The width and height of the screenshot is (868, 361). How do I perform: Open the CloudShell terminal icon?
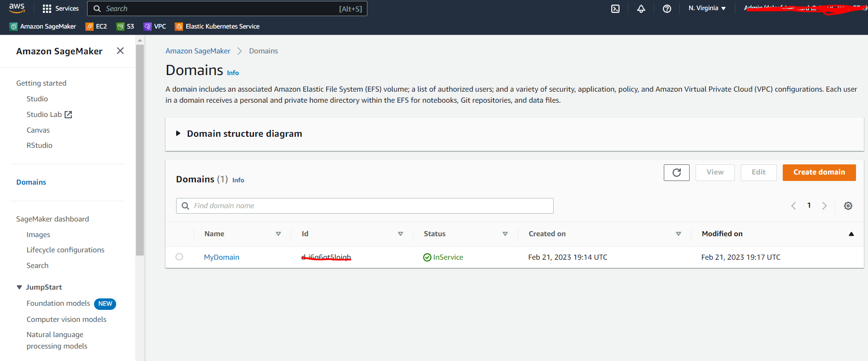pyautogui.click(x=615, y=9)
